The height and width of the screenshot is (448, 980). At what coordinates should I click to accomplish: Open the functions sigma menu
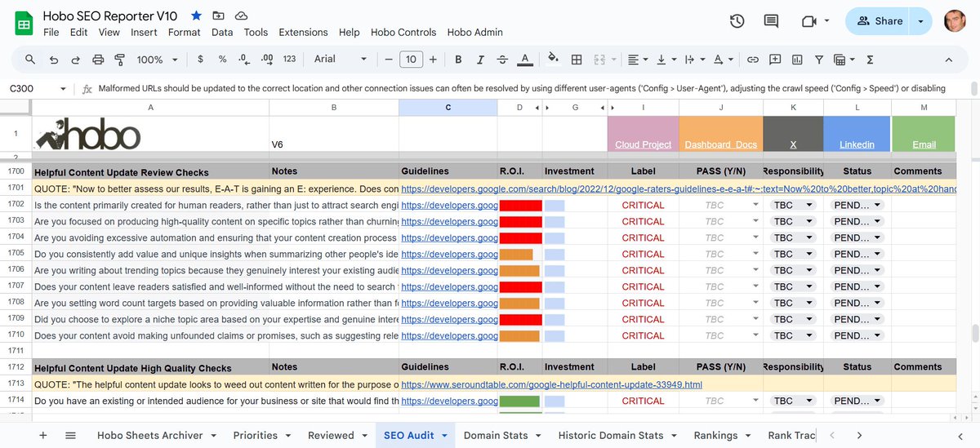(870, 60)
